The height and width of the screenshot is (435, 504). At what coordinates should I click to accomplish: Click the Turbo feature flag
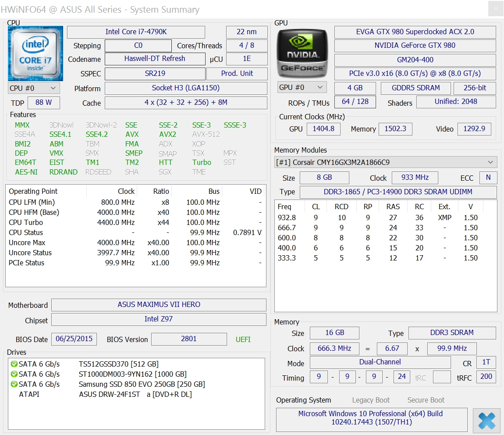point(202,162)
